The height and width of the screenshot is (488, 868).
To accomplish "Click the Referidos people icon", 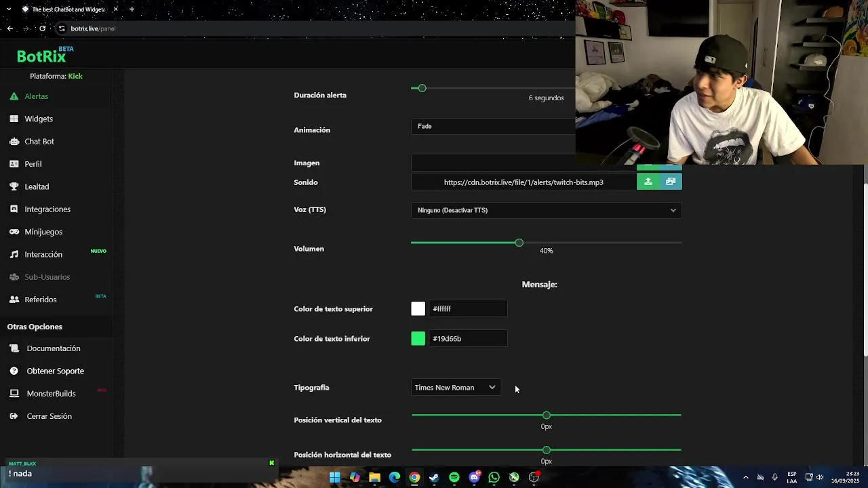I will click(14, 300).
